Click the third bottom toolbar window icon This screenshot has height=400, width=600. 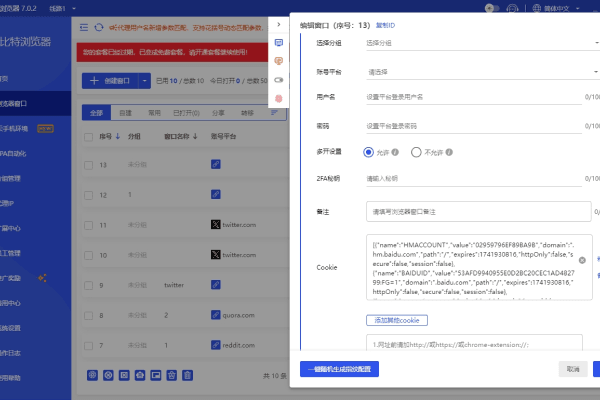(124, 375)
